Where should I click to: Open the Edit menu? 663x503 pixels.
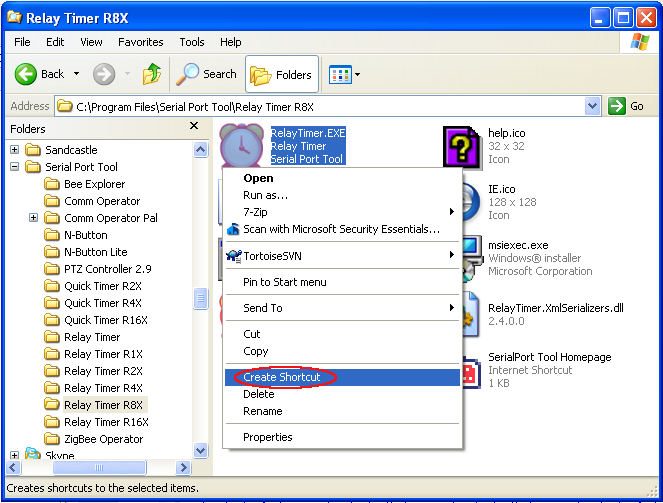[55, 42]
